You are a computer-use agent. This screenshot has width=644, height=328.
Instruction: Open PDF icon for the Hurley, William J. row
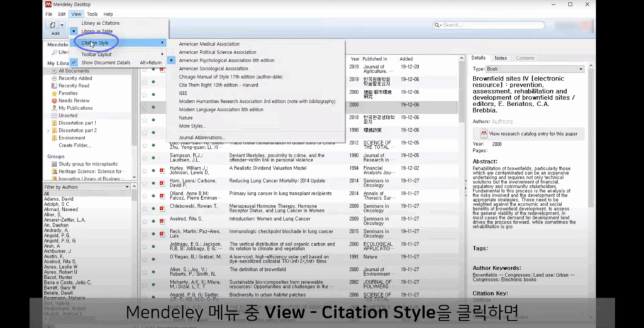tap(162, 170)
